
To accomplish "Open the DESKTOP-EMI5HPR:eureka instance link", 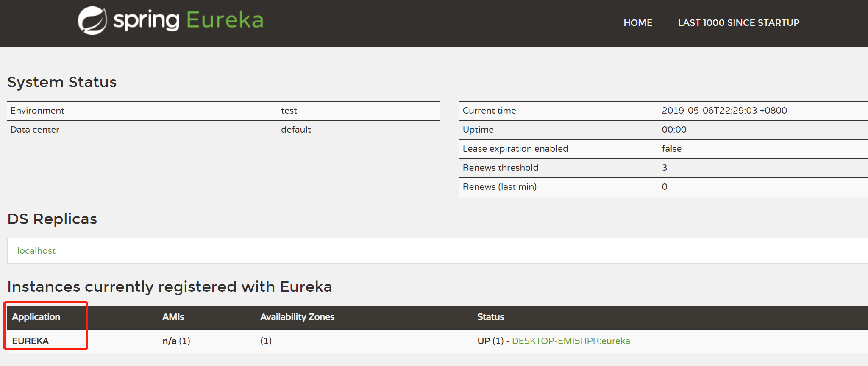I will point(571,341).
